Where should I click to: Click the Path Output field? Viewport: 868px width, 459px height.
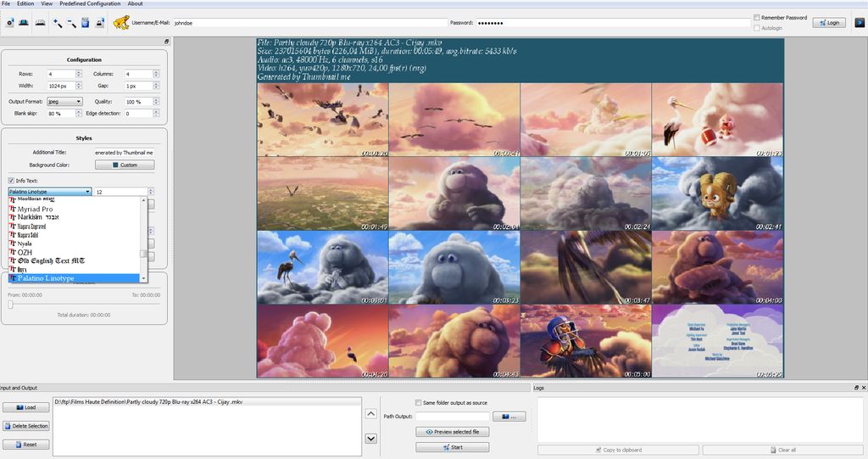click(453, 417)
